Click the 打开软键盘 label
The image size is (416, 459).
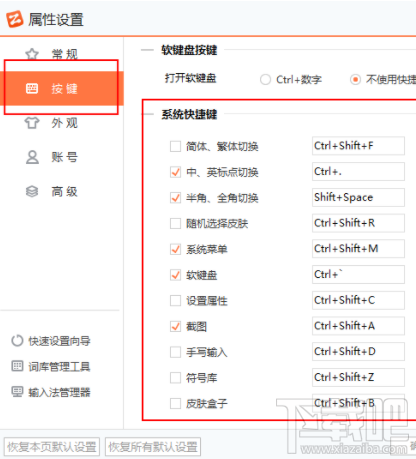point(191,78)
